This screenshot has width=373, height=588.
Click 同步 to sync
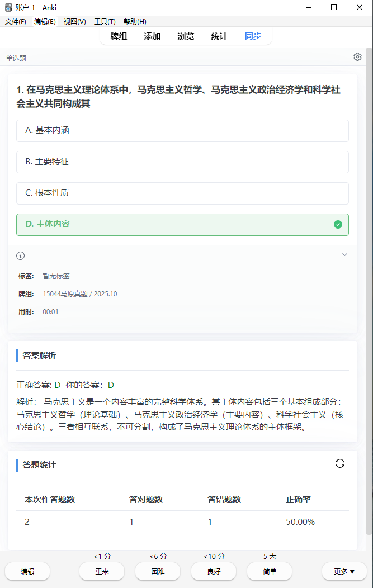pyautogui.click(x=253, y=36)
